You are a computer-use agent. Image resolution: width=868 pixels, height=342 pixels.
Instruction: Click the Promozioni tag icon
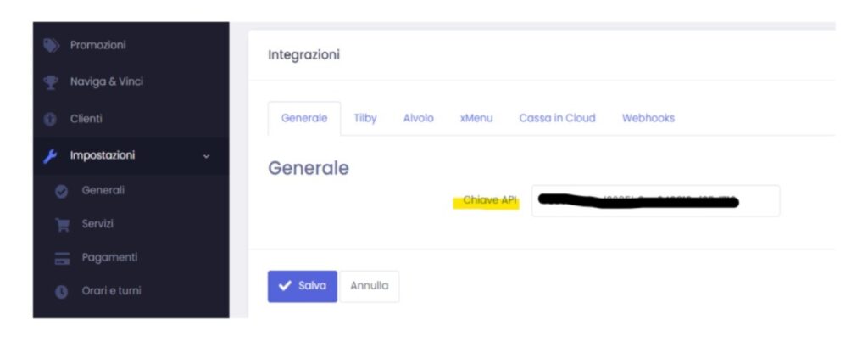click(50, 45)
